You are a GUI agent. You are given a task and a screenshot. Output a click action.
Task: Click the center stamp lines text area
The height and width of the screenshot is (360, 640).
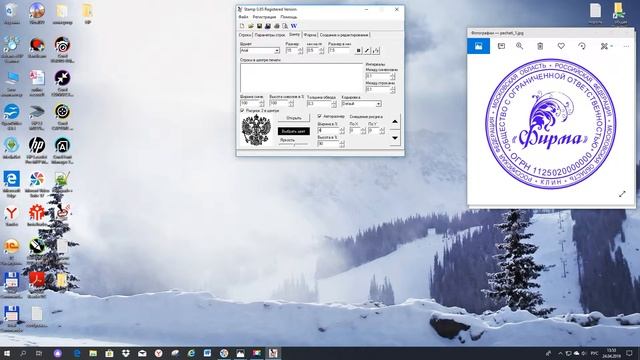pyautogui.click(x=301, y=78)
